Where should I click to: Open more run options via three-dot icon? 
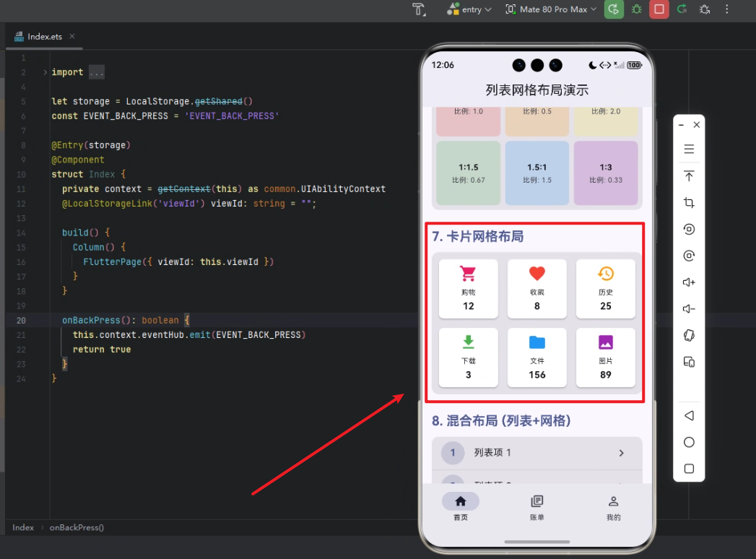click(726, 9)
